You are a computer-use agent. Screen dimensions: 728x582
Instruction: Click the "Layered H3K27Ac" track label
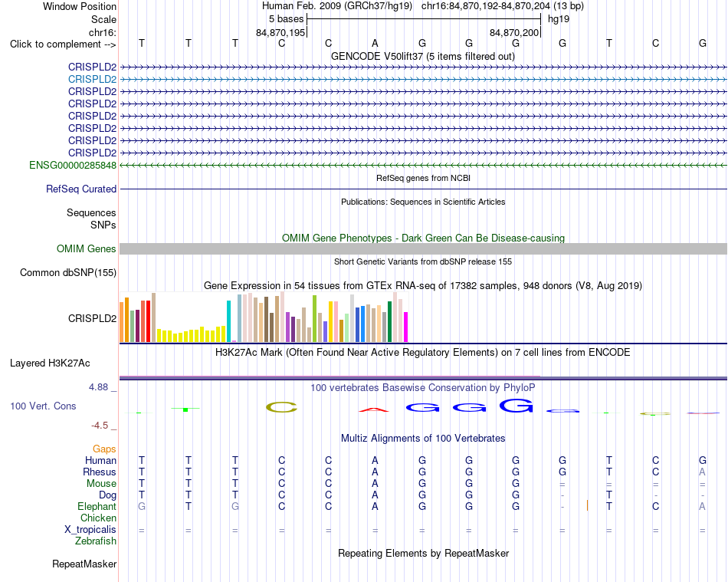[x=50, y=363]
